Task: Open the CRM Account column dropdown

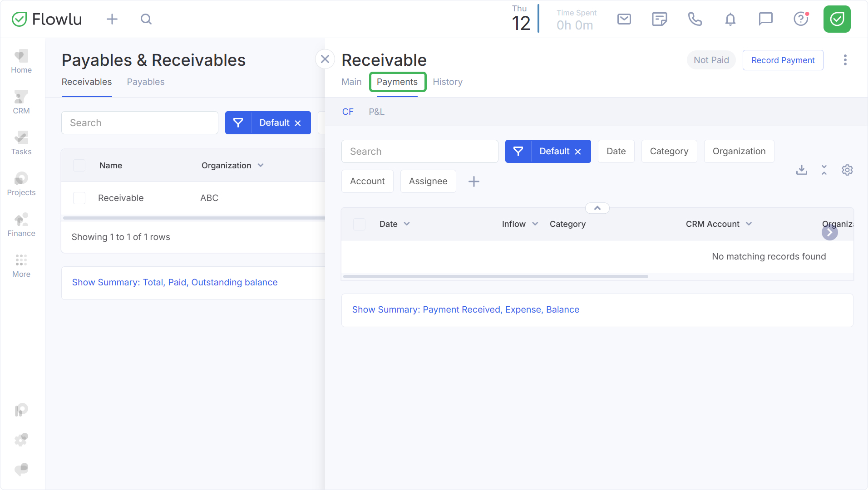Action: click(x=749, y=224)
